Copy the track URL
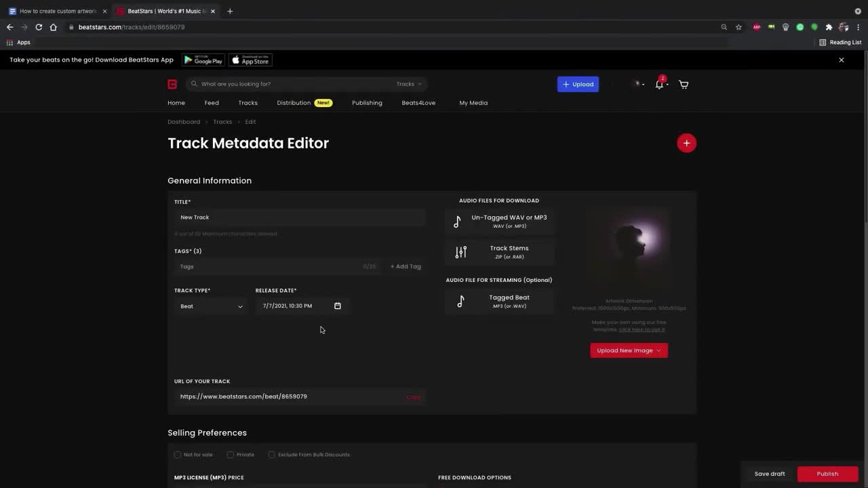868x488 pixels. coord(414,397)
